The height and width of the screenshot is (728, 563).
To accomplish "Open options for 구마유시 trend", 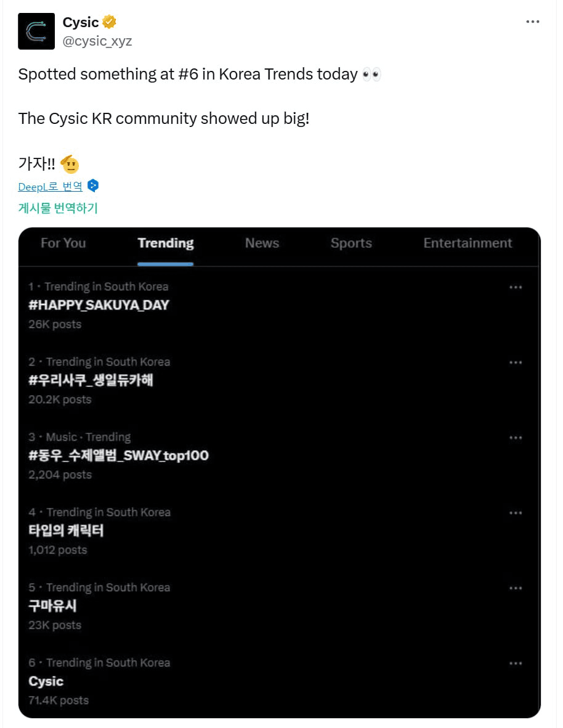I will pyautogui.click(x=516, y=588).
